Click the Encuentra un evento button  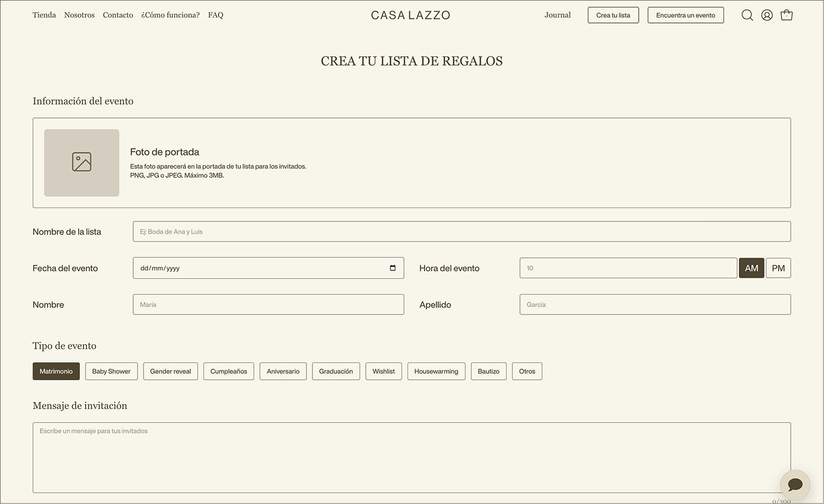[686, 15]
